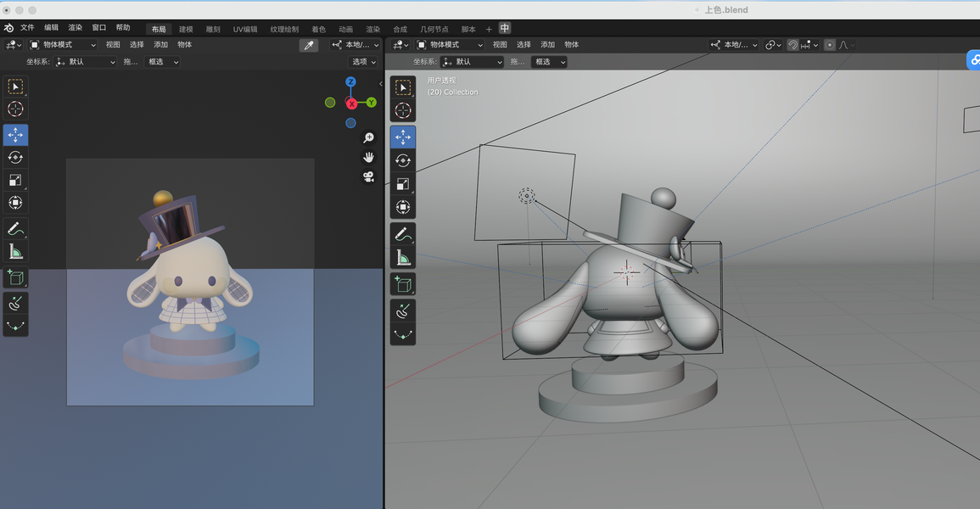Click the negative Y axis gizmo circle
The height and width of the screenshot is (509, 980).
[330, 103]
